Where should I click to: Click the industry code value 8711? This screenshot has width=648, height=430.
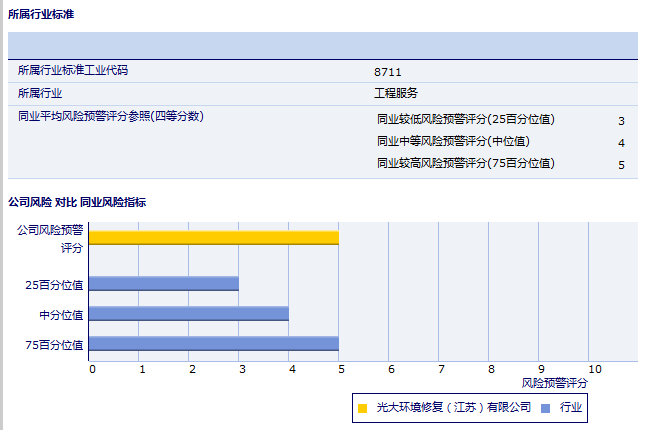click(x=388, y=72)
